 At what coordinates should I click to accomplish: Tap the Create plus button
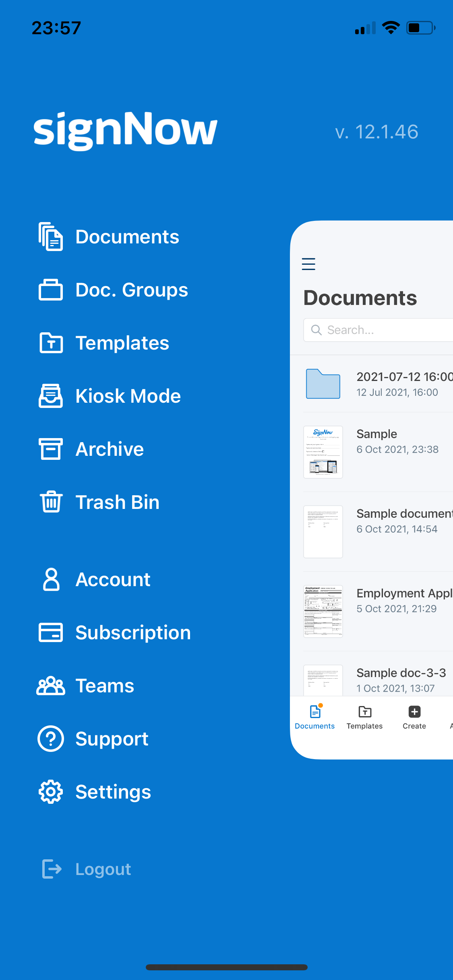(x=414, y=717)
